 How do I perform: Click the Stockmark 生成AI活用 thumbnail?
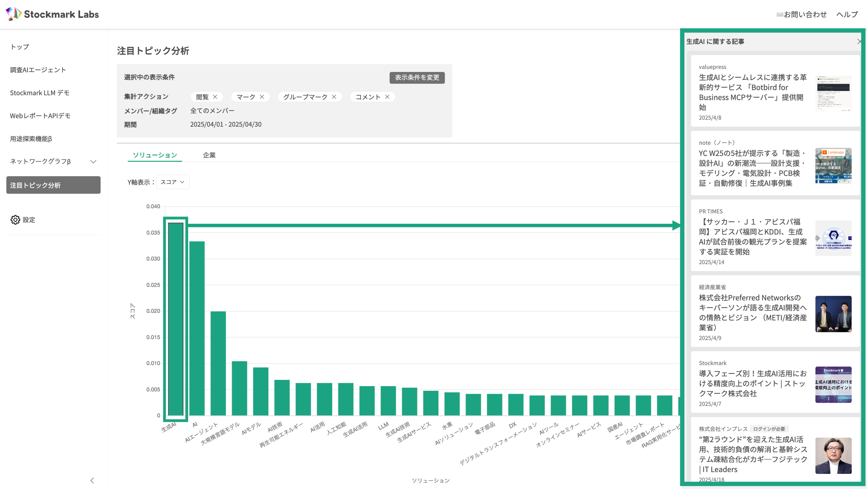point(833,384)
